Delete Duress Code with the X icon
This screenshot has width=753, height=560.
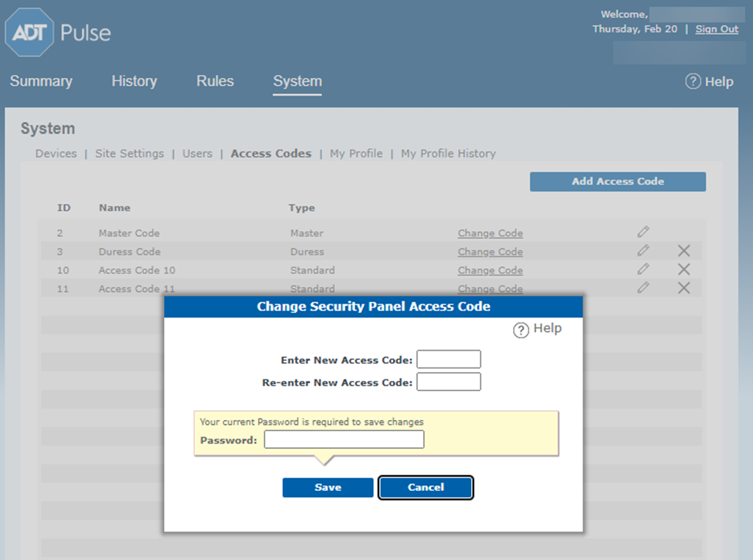coord(683,251)
